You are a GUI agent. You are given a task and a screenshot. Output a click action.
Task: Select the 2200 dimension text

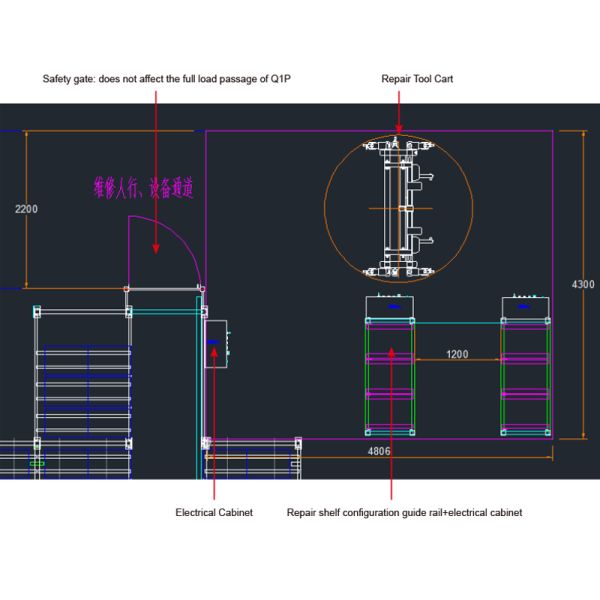(x=26, y=209)
